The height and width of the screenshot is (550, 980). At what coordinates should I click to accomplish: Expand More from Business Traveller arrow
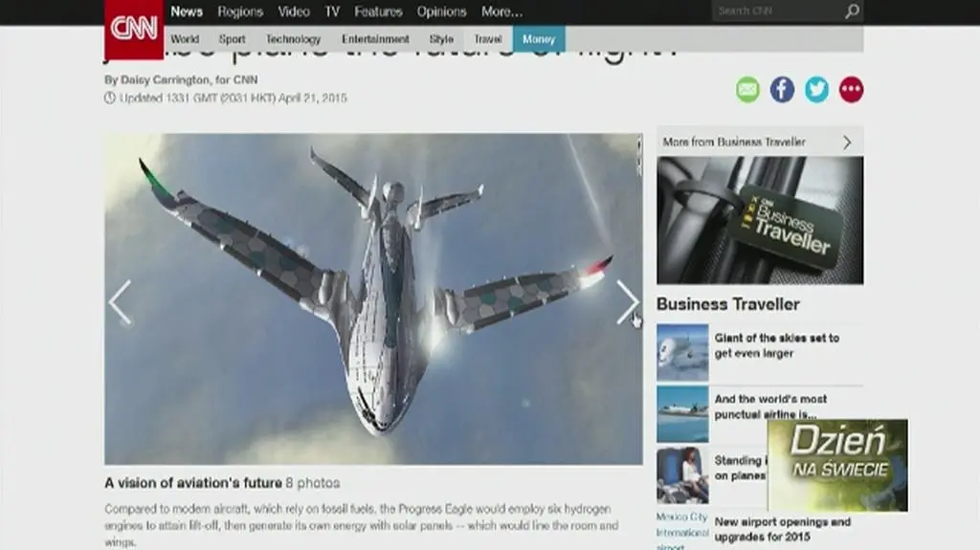tap(847, 143)
